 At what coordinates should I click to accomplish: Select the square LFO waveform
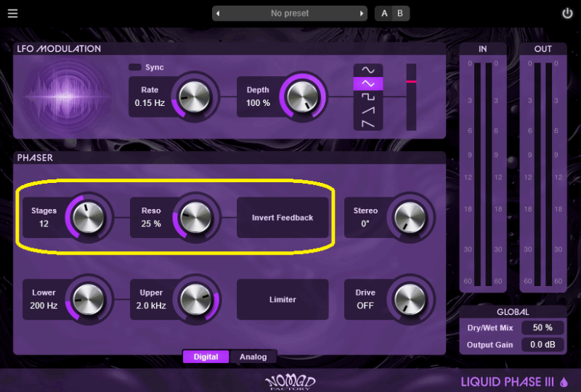[x=368, y=97]
